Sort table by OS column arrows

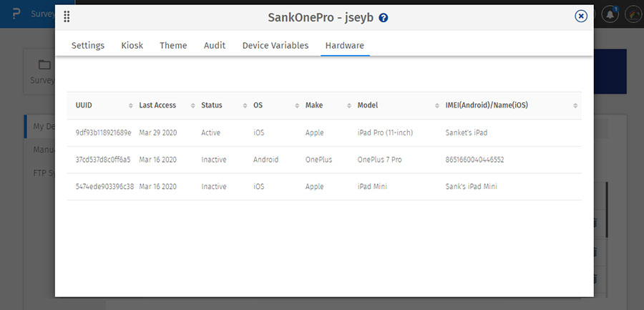pos(297,106)
